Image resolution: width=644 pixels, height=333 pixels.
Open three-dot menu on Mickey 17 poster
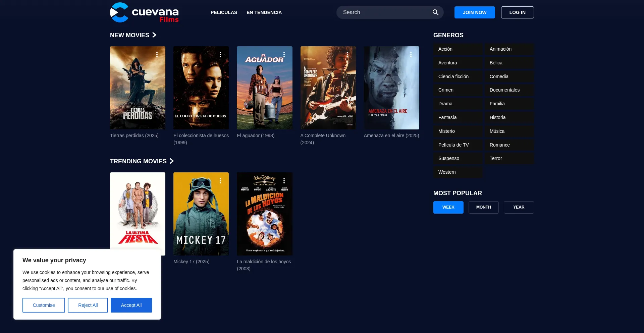coord(220,181)
